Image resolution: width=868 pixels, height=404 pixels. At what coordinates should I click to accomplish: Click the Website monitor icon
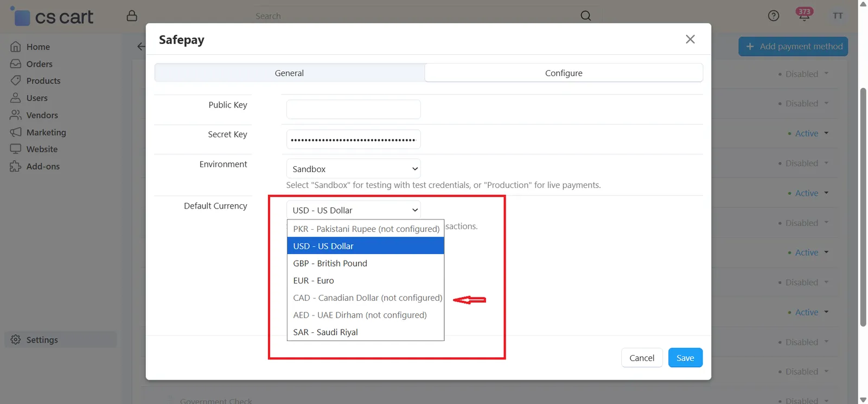click(16, 149)
